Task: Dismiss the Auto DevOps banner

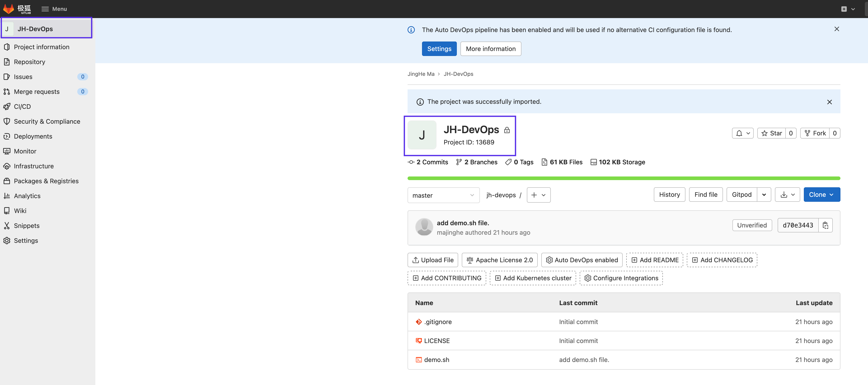Action: click(837, 29)
